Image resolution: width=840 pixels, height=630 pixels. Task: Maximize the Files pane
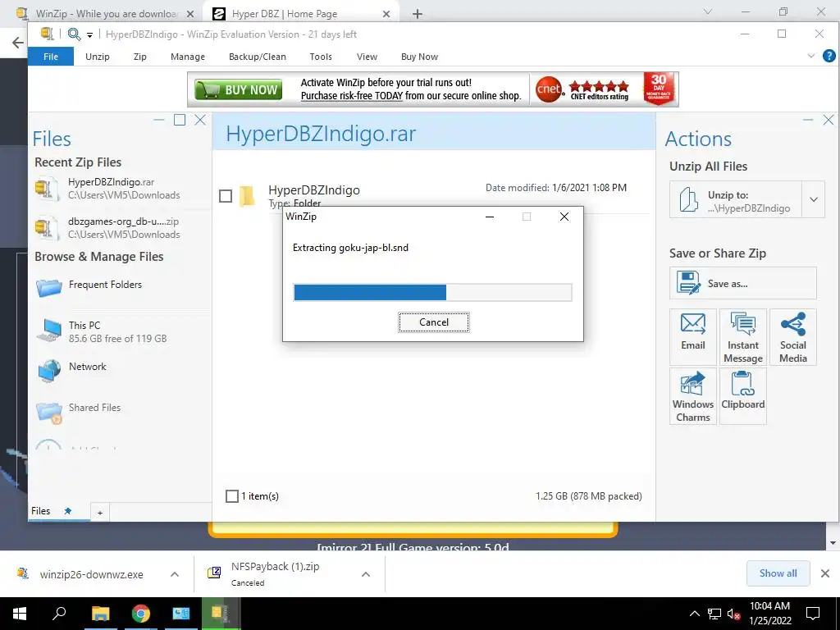180,120
